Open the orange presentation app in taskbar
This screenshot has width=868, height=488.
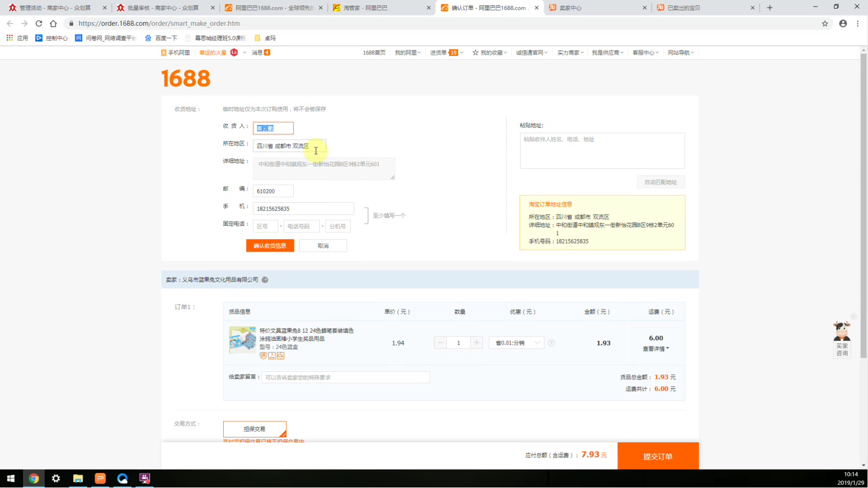(x=100, y=478)
